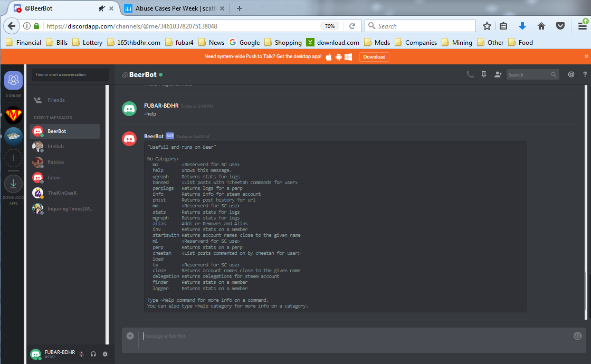The width and height of the screenshot is (591, 364).
Task: Open the Shopping bookmarks folder
Action: [283, 43]
